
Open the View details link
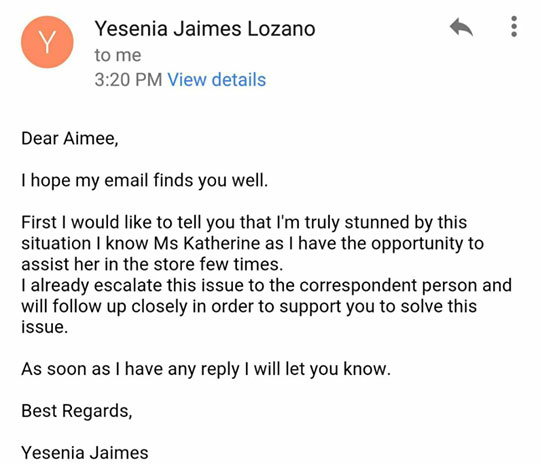(217, 80)
